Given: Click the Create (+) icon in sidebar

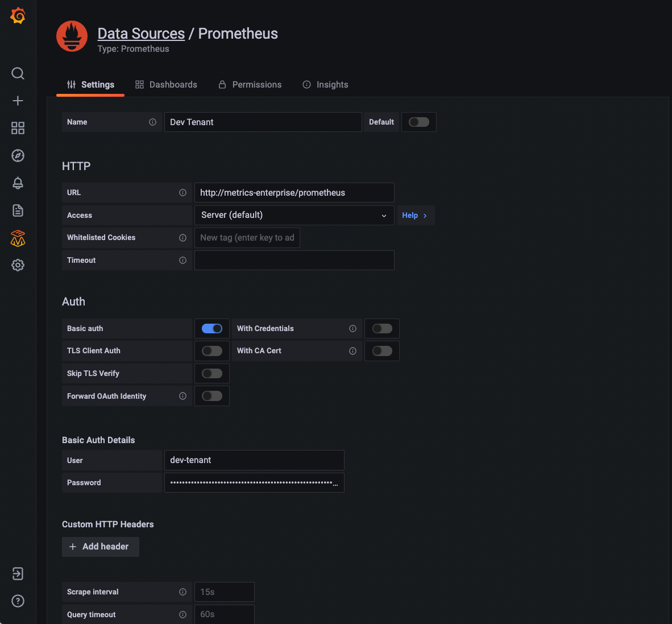Looking at the screenshot, I should 18,101.
